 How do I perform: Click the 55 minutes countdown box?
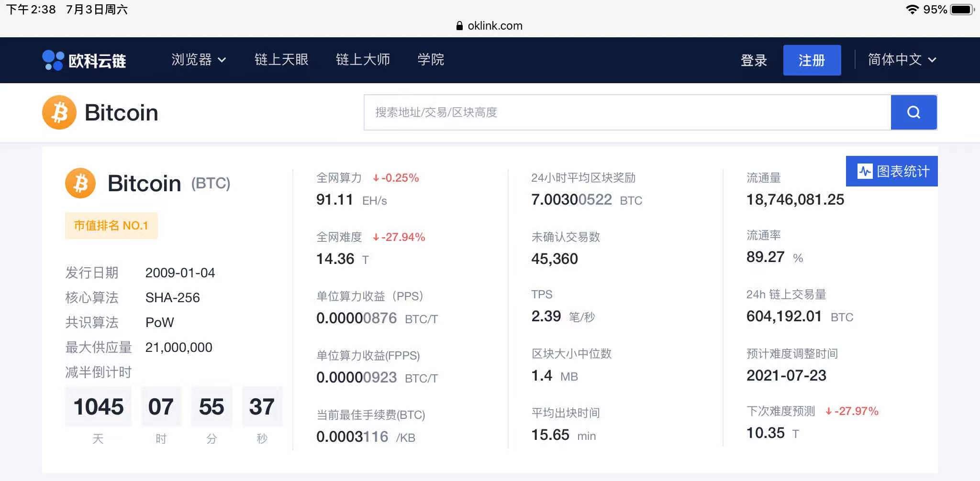[x=212, y=406]
